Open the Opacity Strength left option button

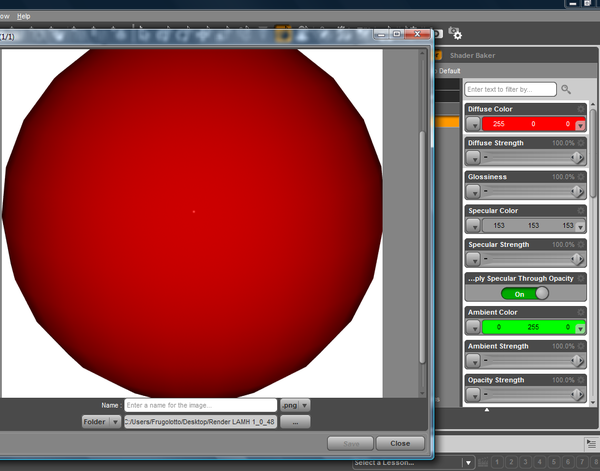pos(474,394)
